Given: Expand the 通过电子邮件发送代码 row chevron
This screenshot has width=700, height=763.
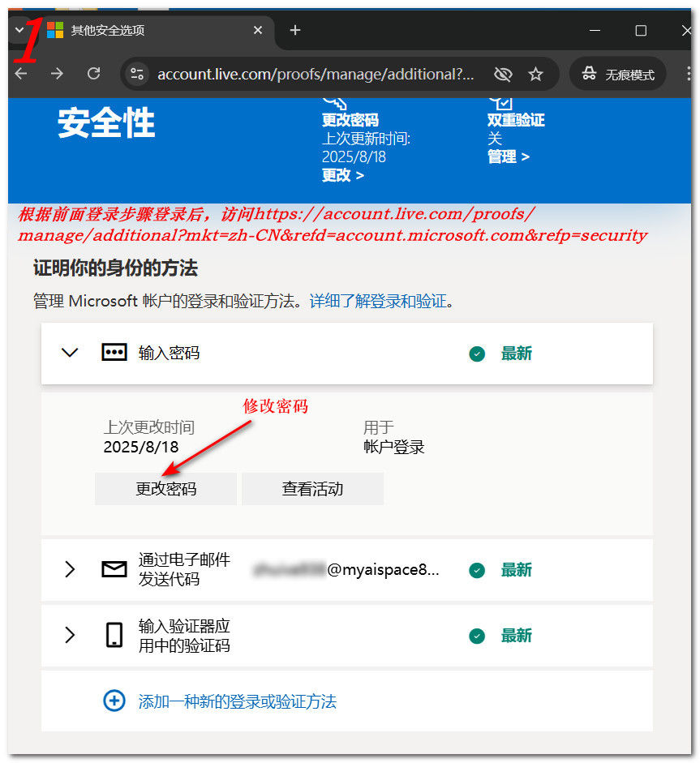Looking at the screenshot, I should coord(70,569).
